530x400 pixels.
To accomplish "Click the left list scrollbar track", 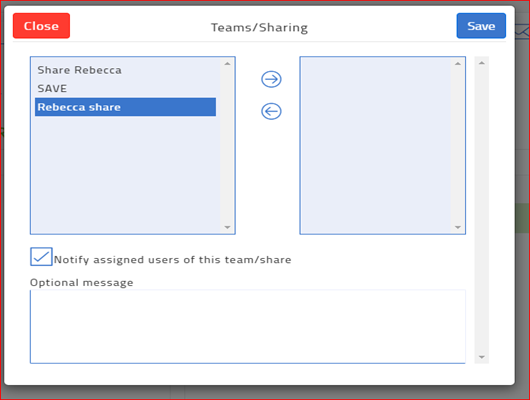I will coord(227,145).
